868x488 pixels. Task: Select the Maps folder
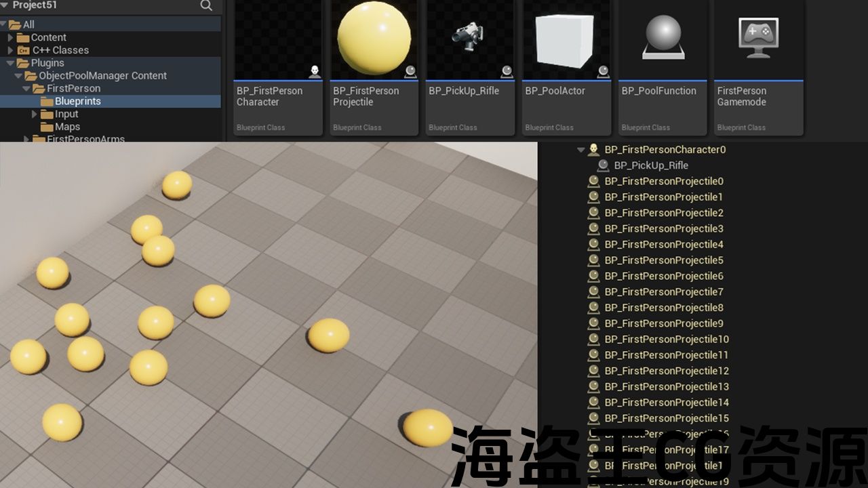[x=67, y=127]
